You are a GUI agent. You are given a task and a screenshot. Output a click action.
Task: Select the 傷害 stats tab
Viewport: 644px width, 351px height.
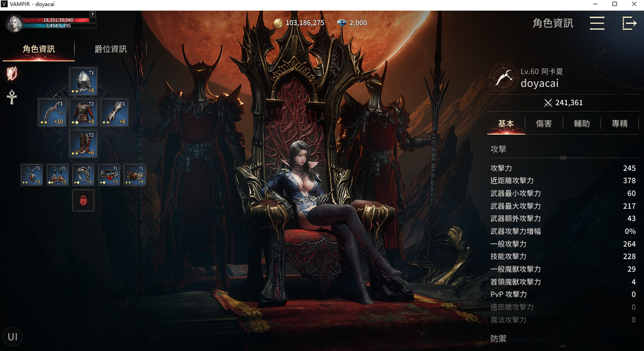544,123
